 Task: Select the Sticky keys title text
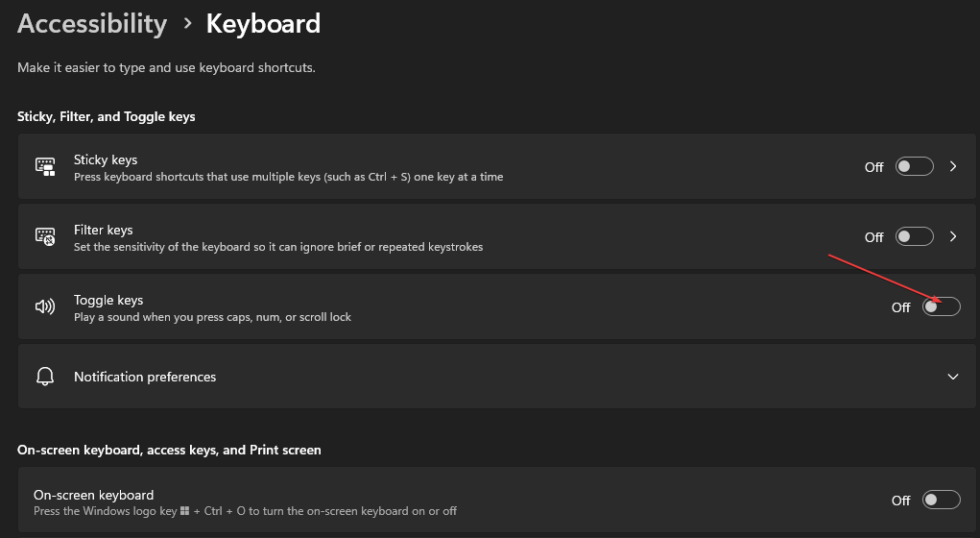click(x=106, y=159)
